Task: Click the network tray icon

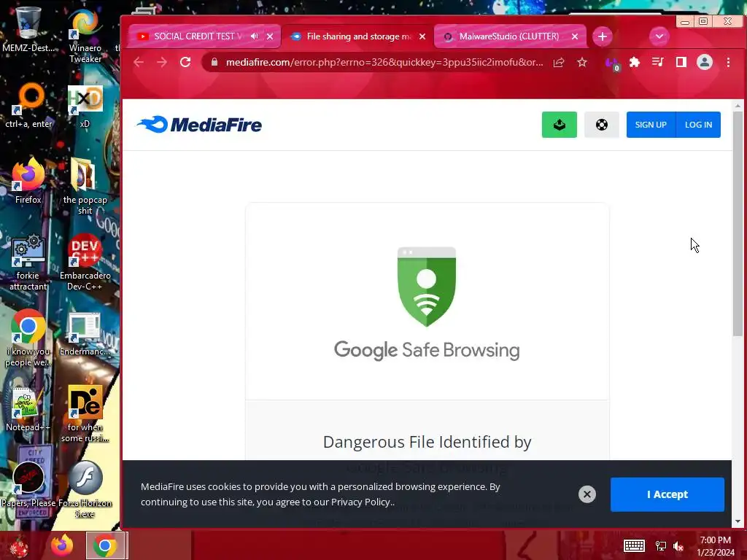Action: (x=661, y=545)
